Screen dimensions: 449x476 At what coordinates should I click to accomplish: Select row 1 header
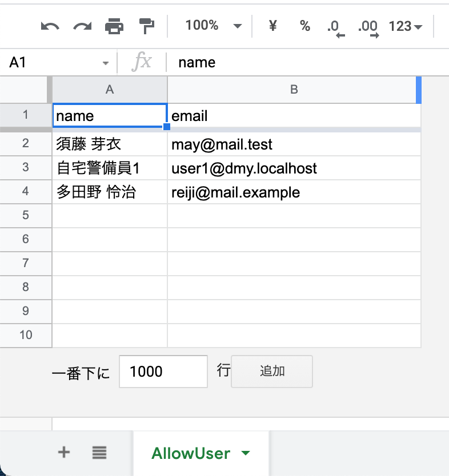click(x=26, y=115)
